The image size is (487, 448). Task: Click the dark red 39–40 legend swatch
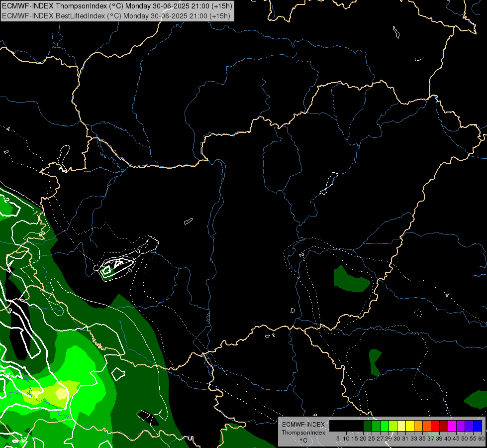click(x=444, y=426)
